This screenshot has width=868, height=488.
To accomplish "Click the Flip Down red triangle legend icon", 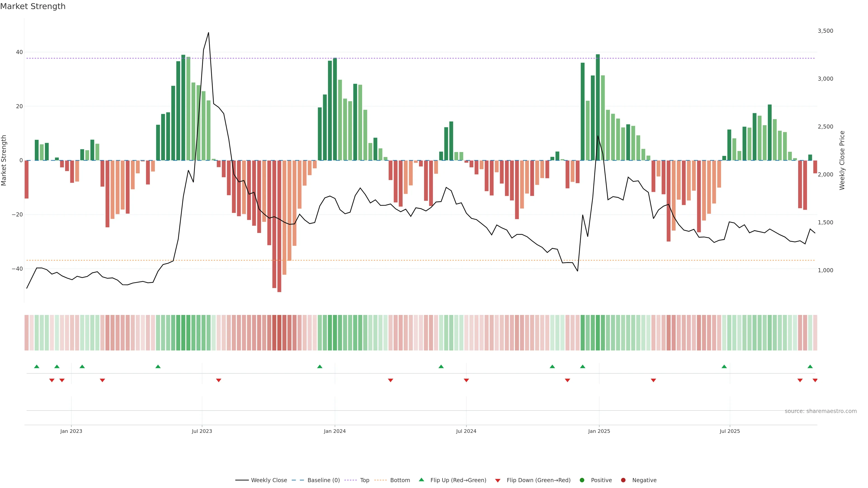I will [498, 480].
